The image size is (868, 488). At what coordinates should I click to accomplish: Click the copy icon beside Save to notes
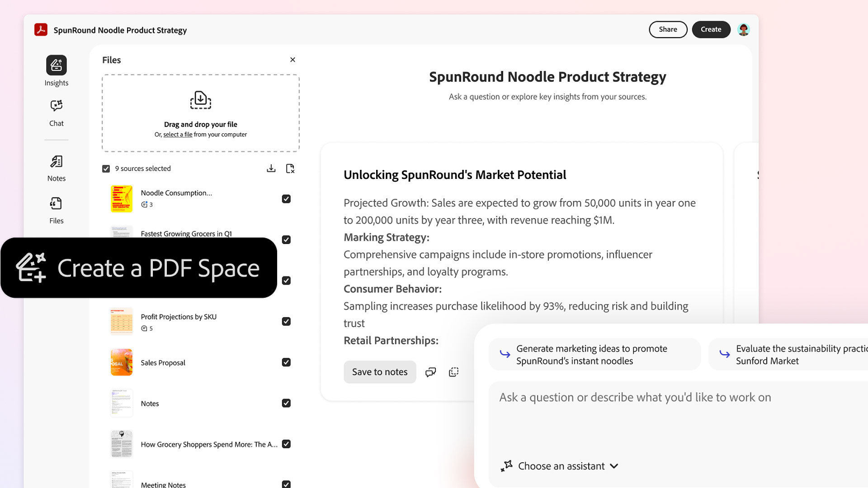tap(453, 372)
